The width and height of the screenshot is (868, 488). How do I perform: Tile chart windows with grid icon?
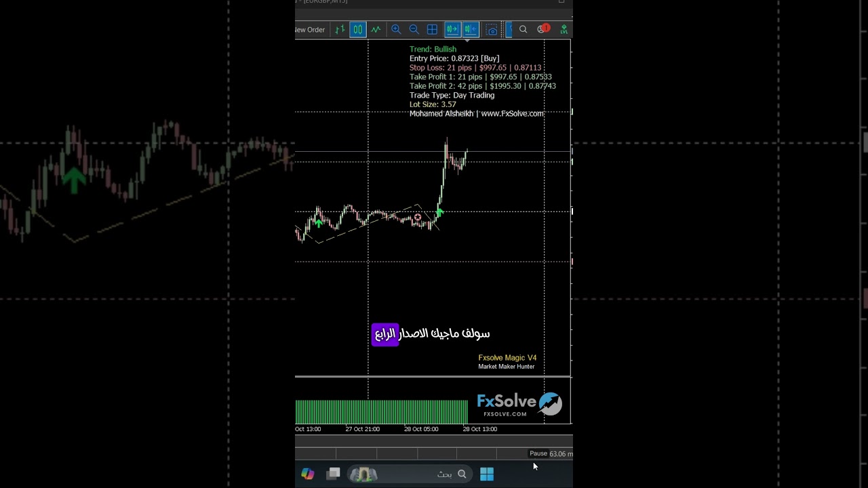click(432, 29)
